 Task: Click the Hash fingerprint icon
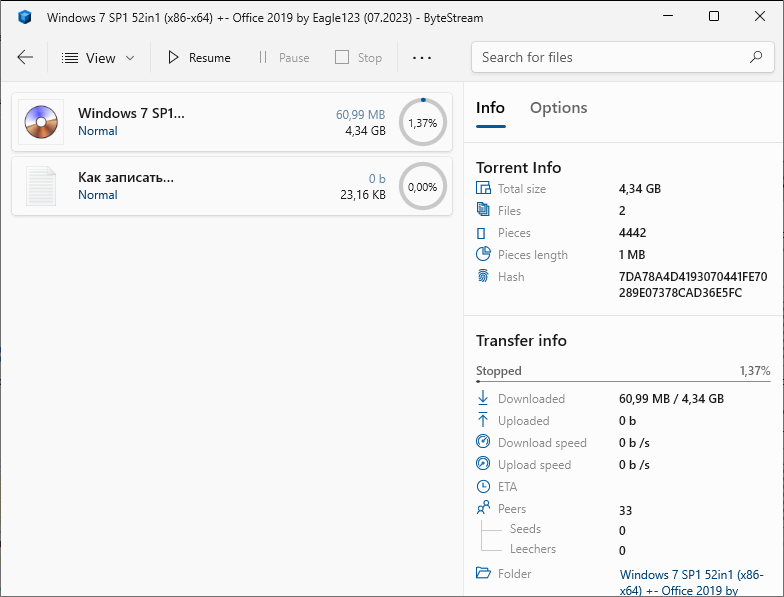483,276
